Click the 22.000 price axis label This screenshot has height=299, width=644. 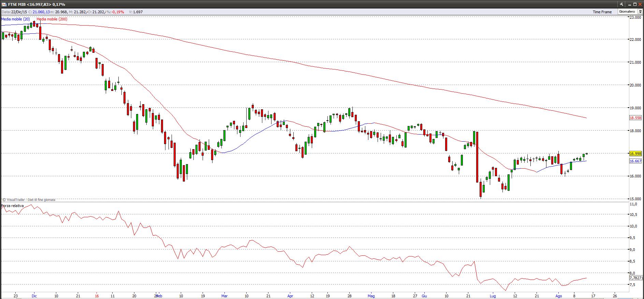click(635, 40)
